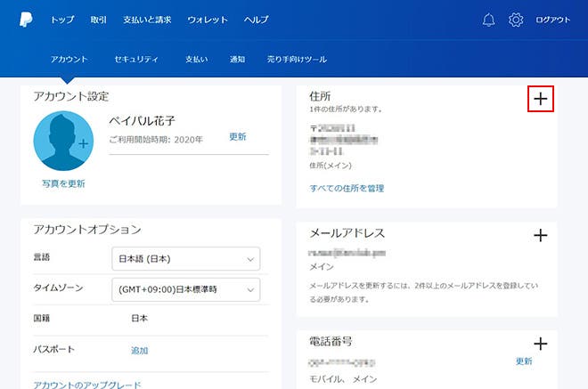Click 追加 link for passport

[140, 351]
